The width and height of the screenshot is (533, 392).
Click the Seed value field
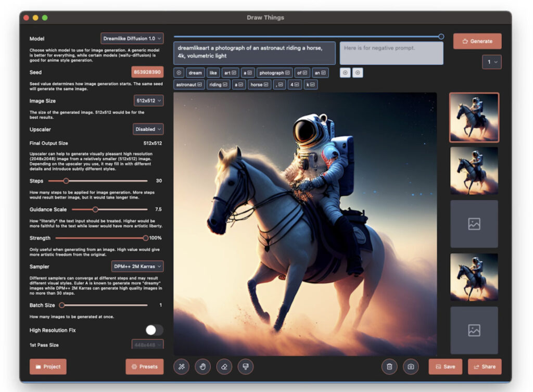[147, 72]
